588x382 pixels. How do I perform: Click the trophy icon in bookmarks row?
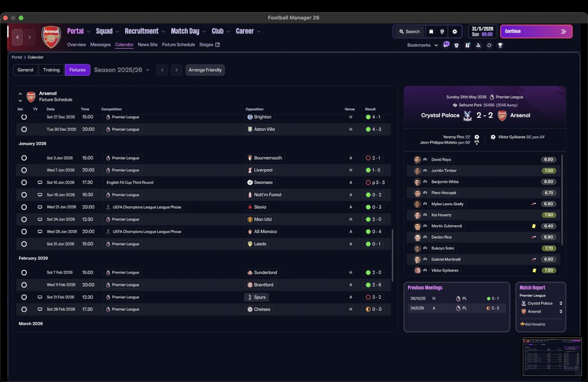pyautogui.click(x=500, y=45)
